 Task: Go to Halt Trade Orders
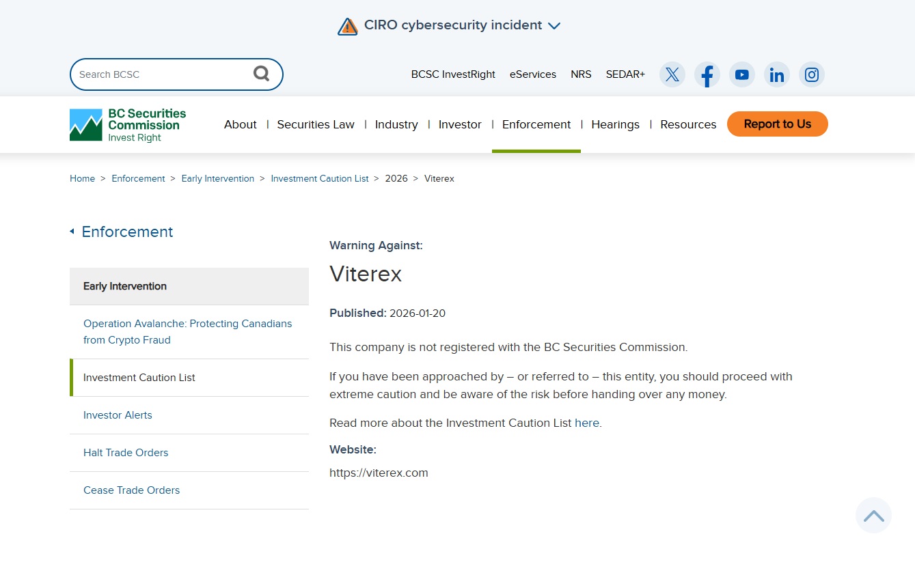tap(126, 452)
